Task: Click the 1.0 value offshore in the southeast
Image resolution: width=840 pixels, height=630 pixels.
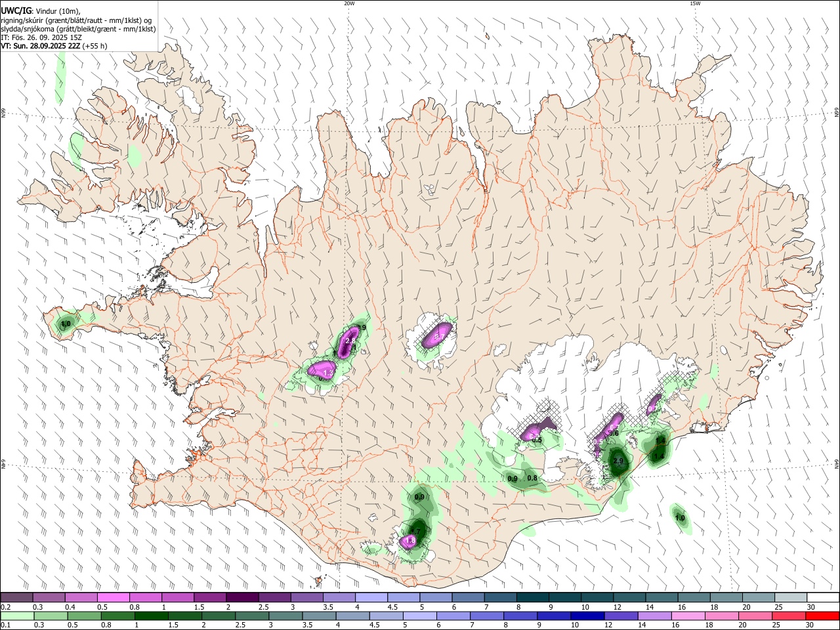Action: (680, 518)
